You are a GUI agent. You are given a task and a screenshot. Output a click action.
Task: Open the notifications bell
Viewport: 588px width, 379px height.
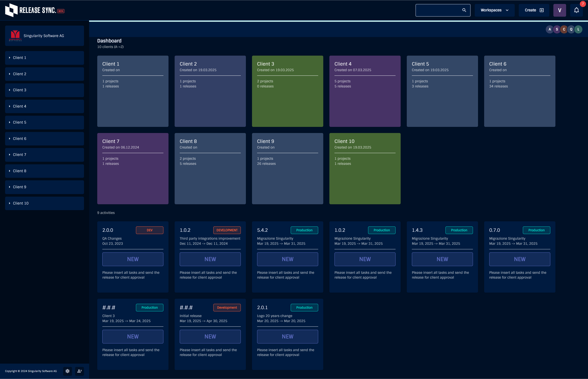click(576, 10)
